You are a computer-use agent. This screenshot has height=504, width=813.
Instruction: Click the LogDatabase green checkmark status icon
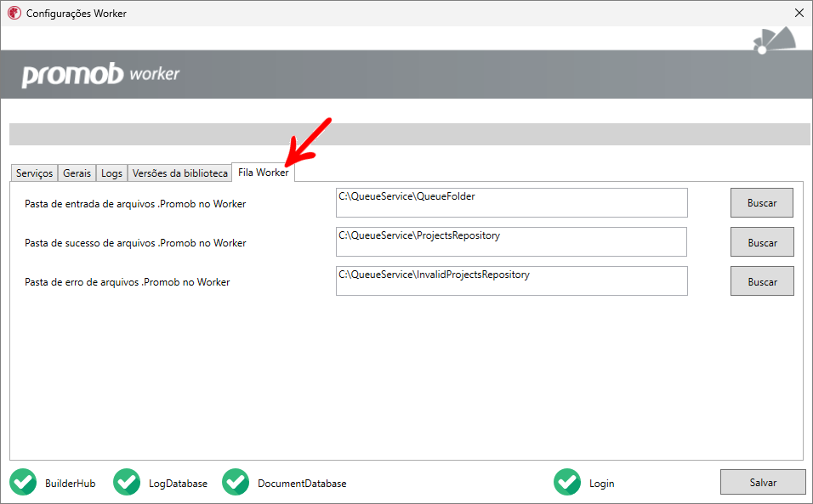(127, 482)
